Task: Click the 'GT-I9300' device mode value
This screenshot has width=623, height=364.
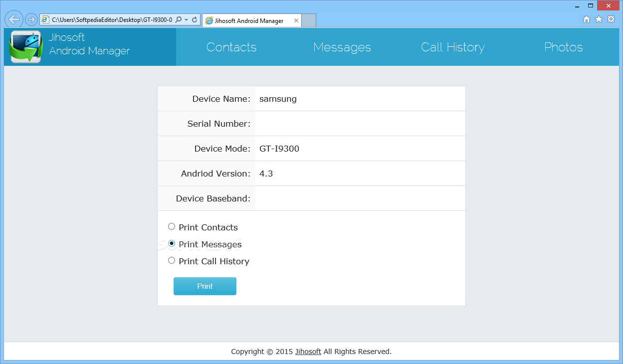Action: click(x=279, y=149)
